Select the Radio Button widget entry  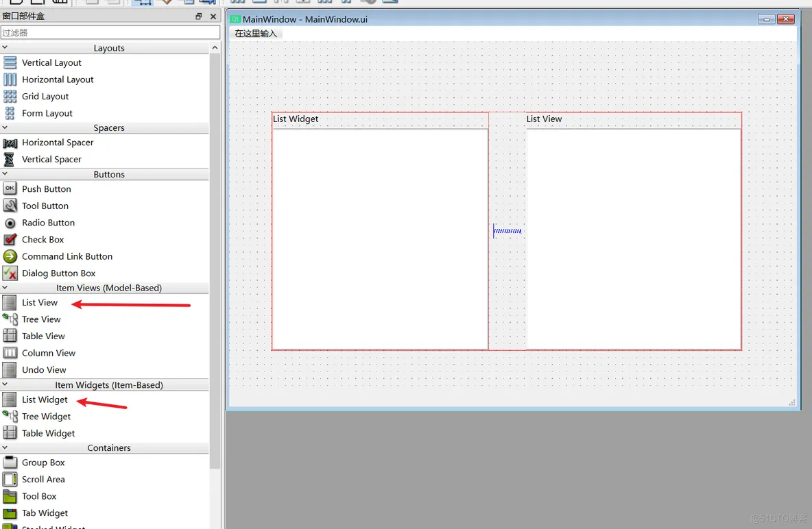(48, 223)
